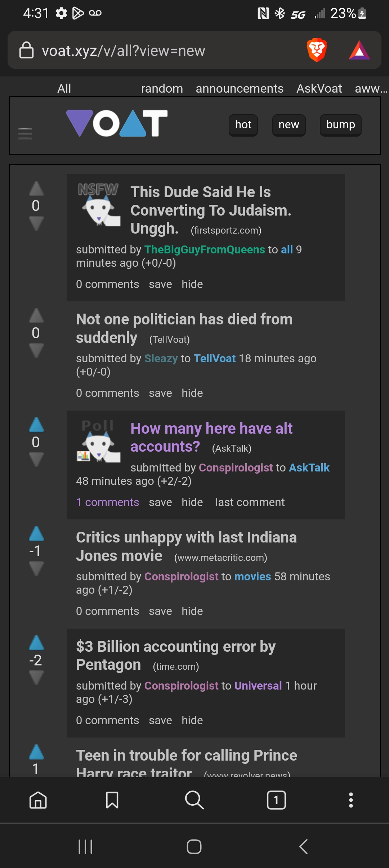Tap the Brave Rewards triangle icon
The width and height of the screenshot is (389, 868).
(359, 50)
